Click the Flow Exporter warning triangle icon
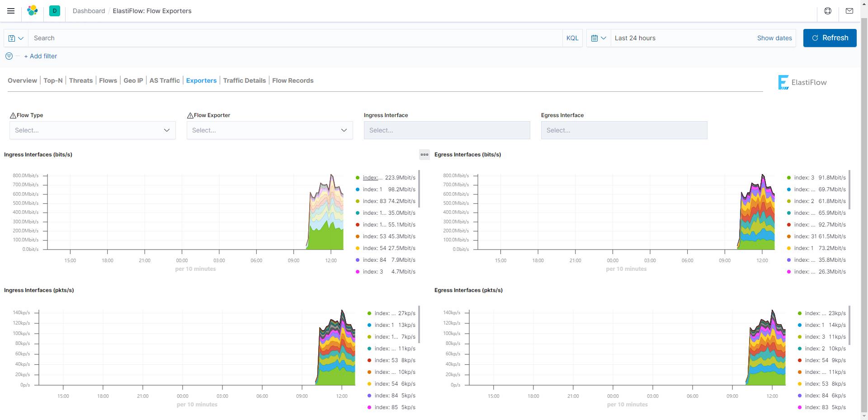Screen dimensions: 868x420 190,116
